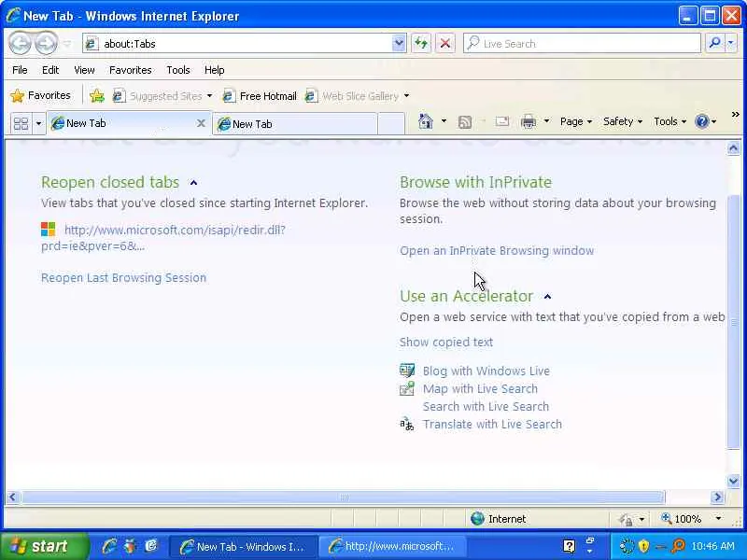Click the New Tab window taskbar button
This screenshot has height=560, width=747.
coord(244,546)
